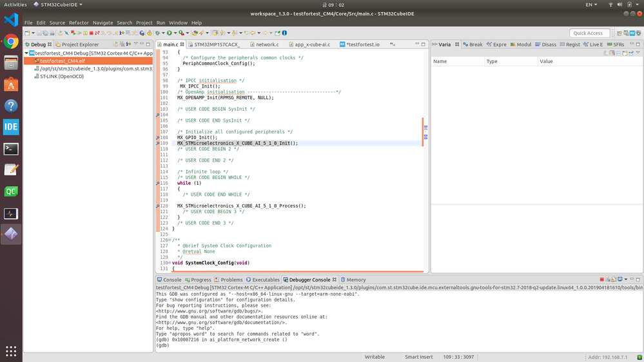644x362 pixels.
Task: Show applications grid at dock bottom
Action: 11,351
